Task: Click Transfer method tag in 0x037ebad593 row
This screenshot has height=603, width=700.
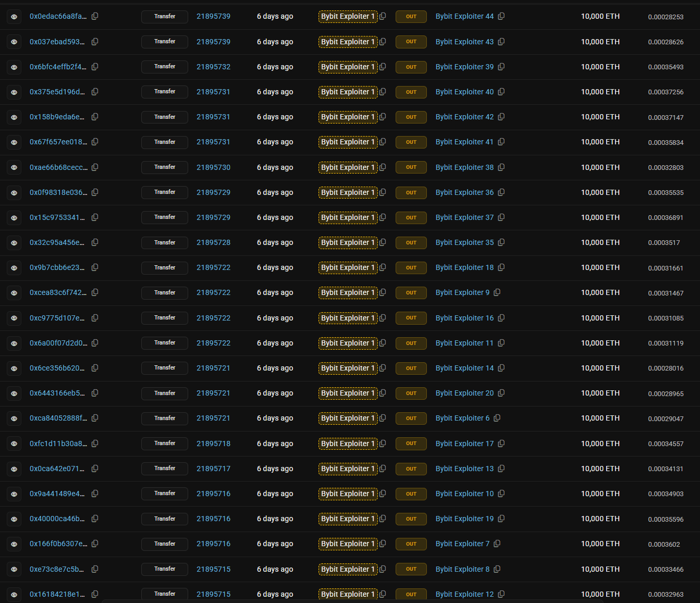Action: pos(165,42)
